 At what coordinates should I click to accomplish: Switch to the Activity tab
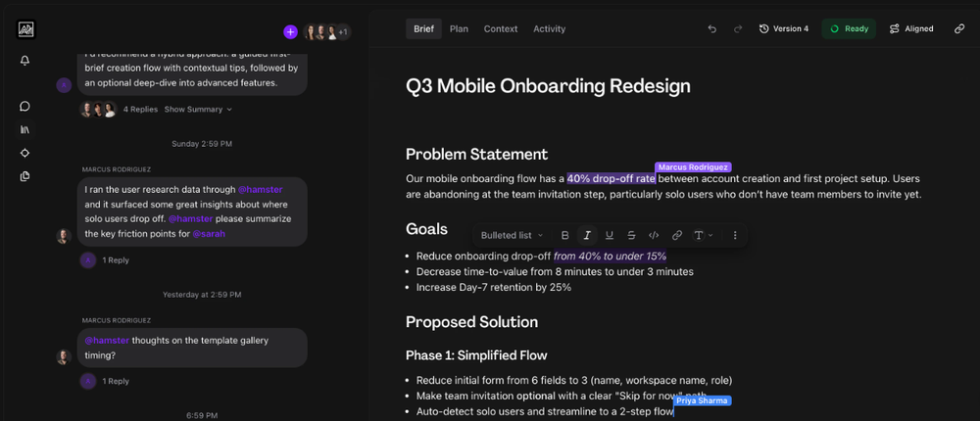point(549,29)
